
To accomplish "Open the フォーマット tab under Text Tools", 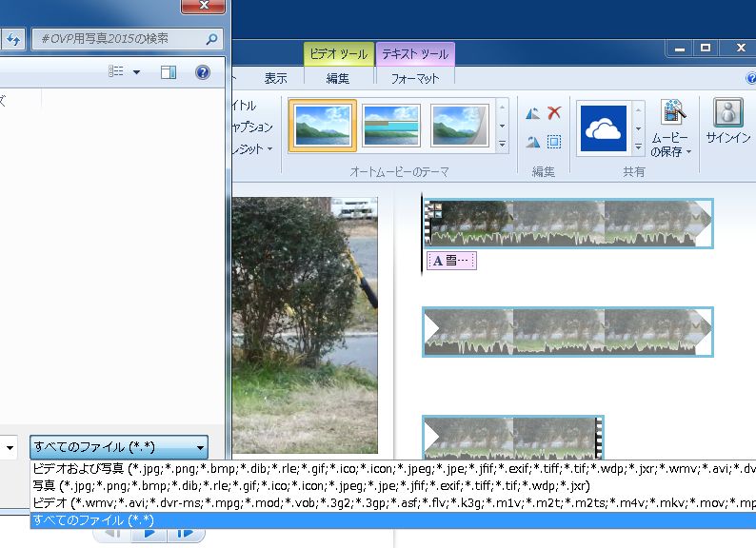I will [414, 79].
